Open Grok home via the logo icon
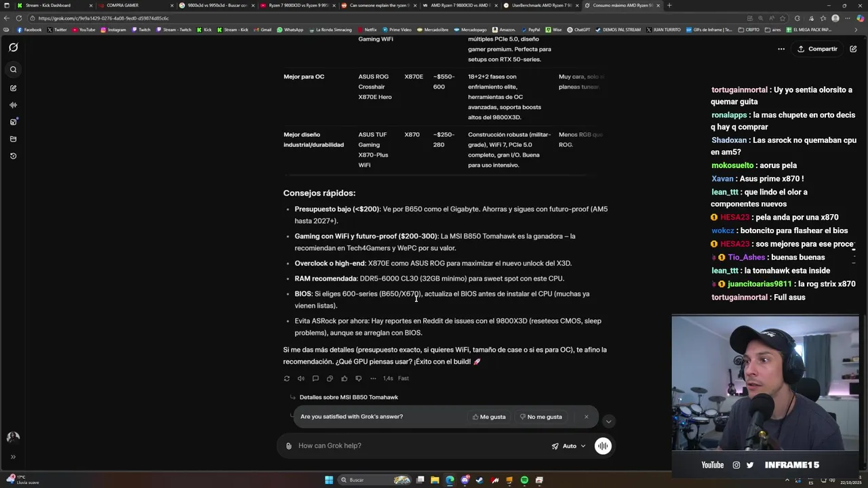 tap(13, 47)
